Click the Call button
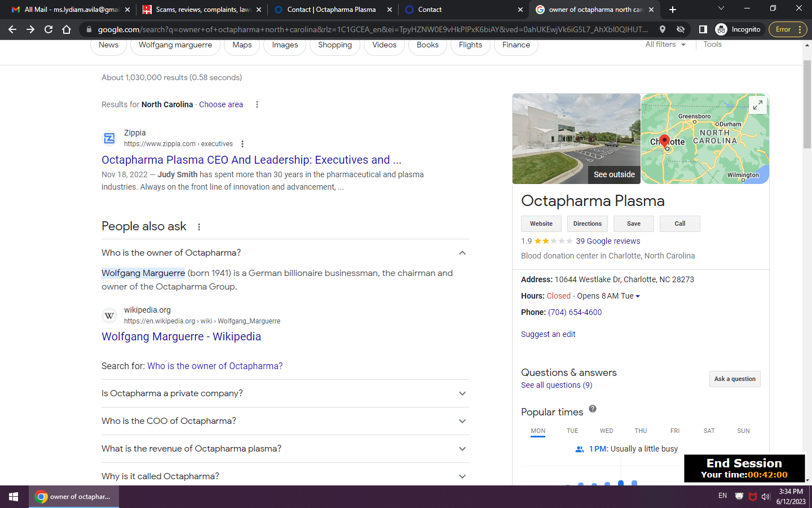 680,224
